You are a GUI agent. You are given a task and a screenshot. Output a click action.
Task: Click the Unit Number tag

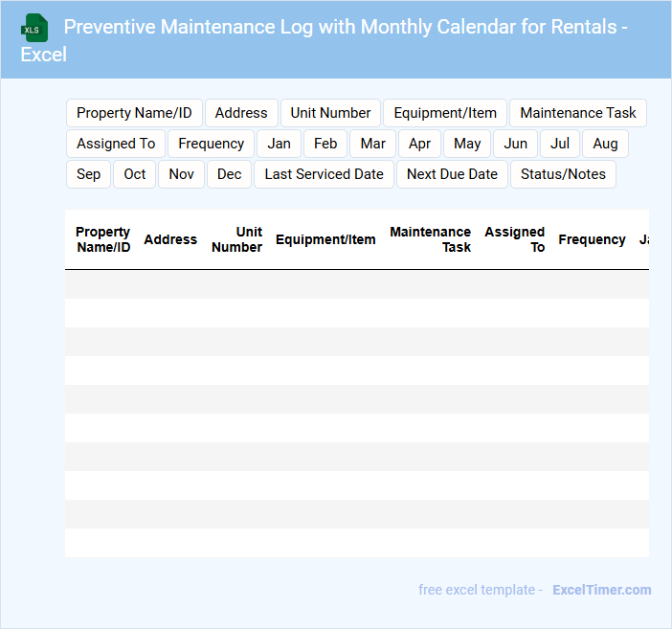[x=330, y=113]
